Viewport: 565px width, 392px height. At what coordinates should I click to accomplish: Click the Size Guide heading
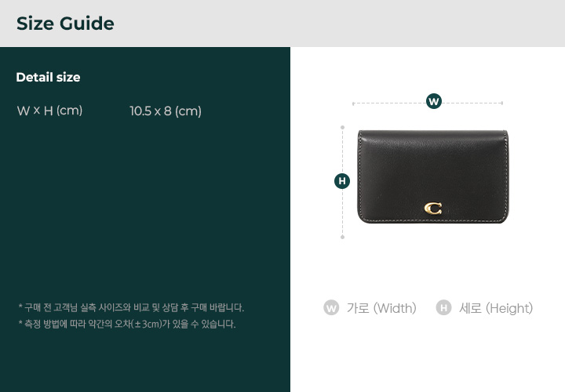coord(65,24)
